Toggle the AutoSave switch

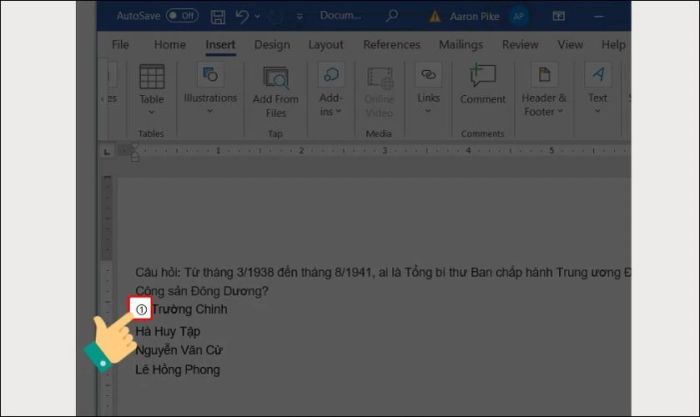tap(182, 16)
